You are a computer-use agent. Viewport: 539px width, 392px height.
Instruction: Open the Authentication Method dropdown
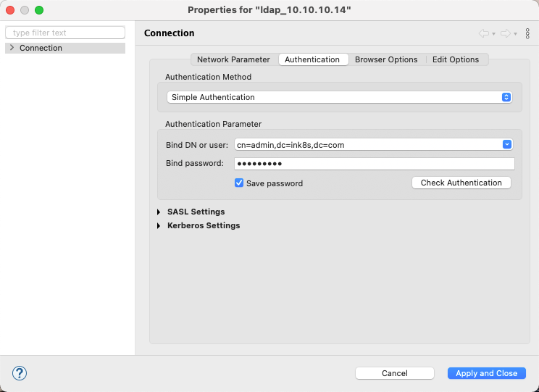(x=340, y=97)
